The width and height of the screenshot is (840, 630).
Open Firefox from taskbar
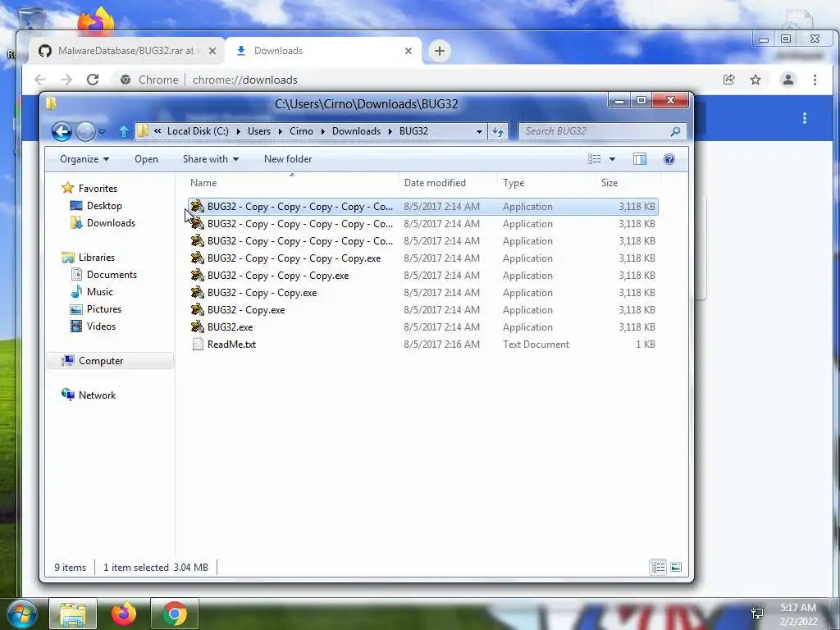(x=124, y=614)
